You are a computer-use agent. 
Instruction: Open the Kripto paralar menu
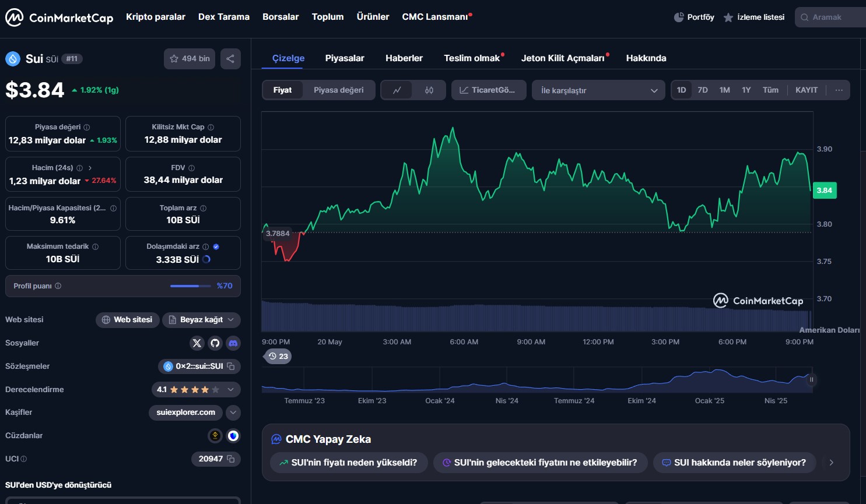click(156, 17)
